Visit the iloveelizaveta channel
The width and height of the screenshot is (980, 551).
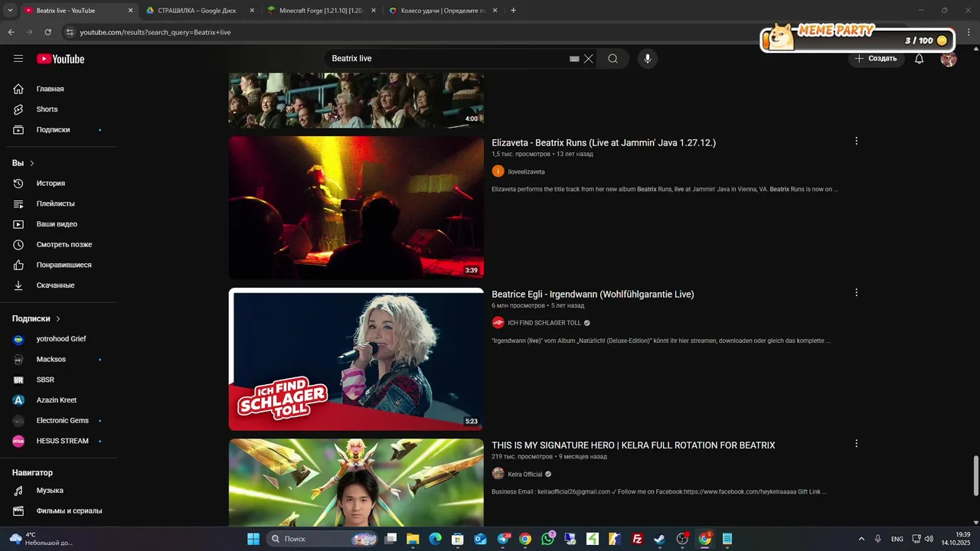click(x=527, y=171)
